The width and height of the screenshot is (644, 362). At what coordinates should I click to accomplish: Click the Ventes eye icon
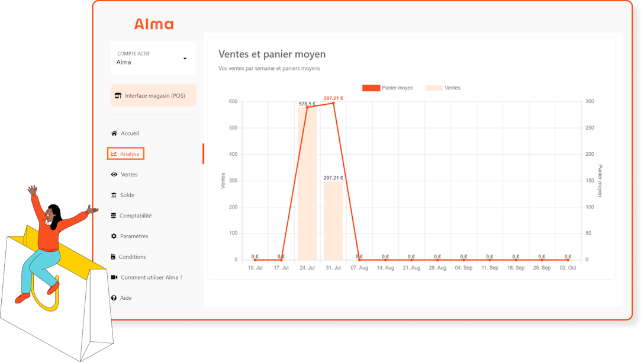114,174
